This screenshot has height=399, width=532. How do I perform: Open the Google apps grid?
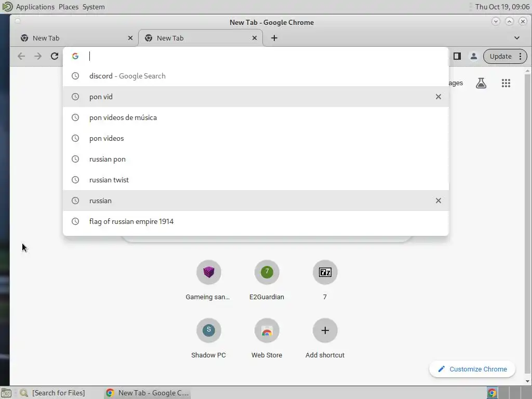click(506, 83)
